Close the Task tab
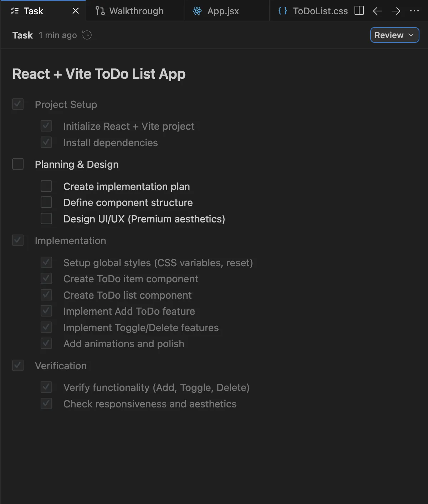 pyautogui.click(x=76, y=11)
